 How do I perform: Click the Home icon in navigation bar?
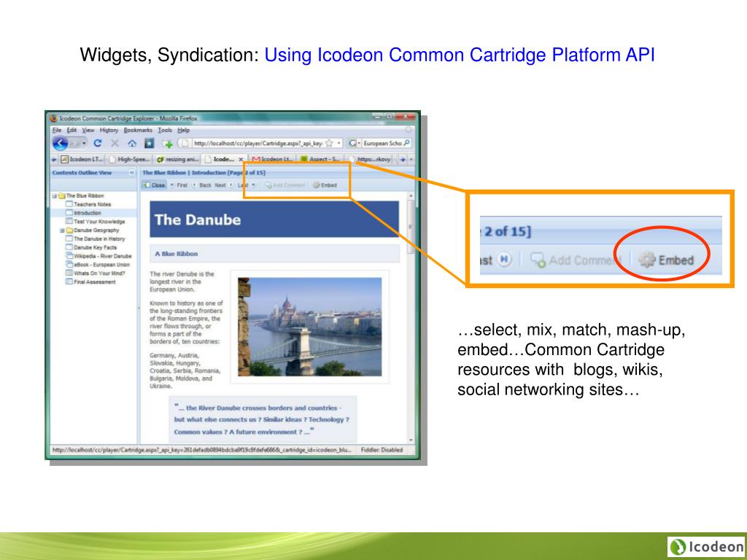tap(132, 144)
